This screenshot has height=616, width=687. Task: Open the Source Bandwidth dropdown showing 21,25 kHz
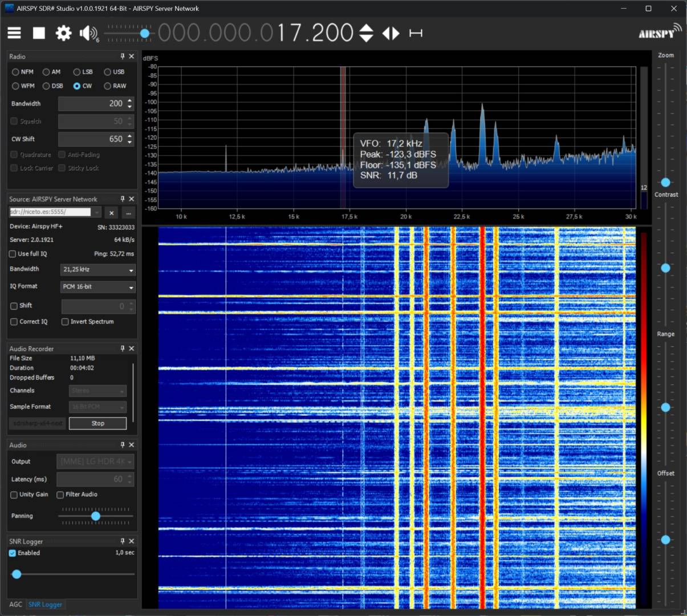pos(97,270)
